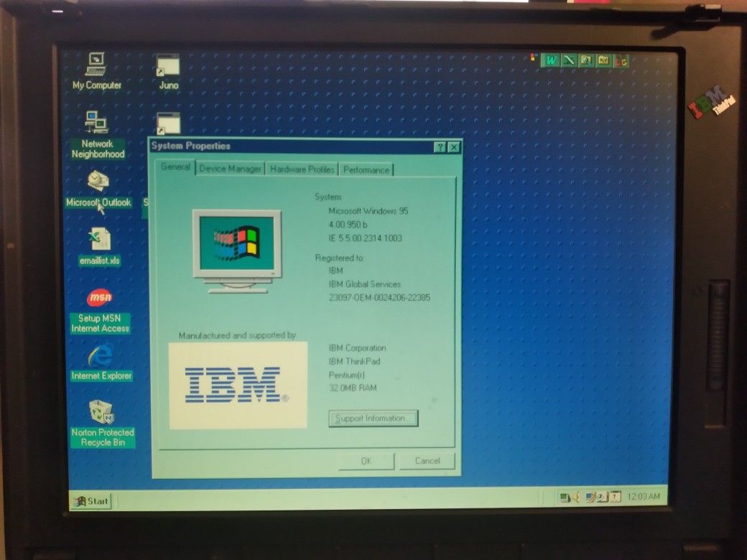Cancel the System Properties dialog
The width and height of the screenshot is (747, 560).
[427, 460]
